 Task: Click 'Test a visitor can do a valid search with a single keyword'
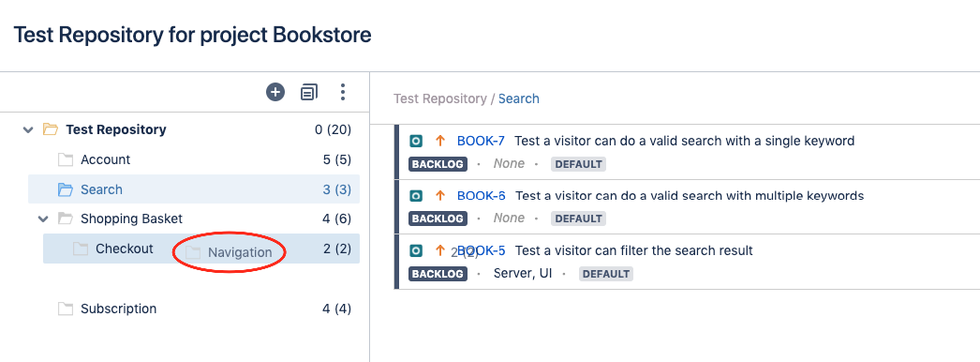tap(684, 142)
